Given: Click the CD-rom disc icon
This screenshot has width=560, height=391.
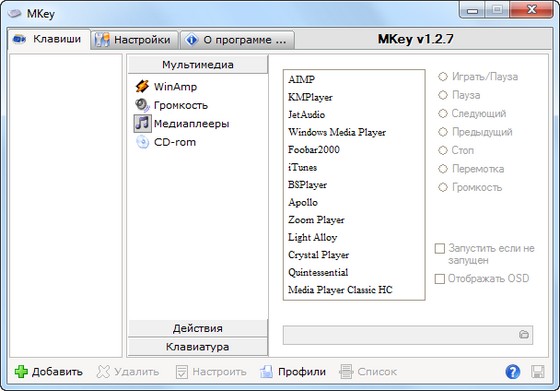Looking at the screenshot, I should click(142, 142).
